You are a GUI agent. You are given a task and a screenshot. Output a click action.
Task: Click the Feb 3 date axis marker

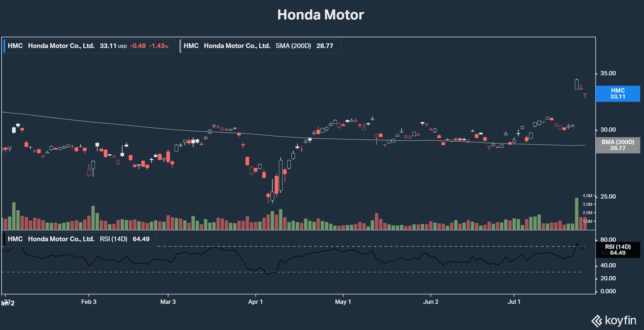coord(89,302)
